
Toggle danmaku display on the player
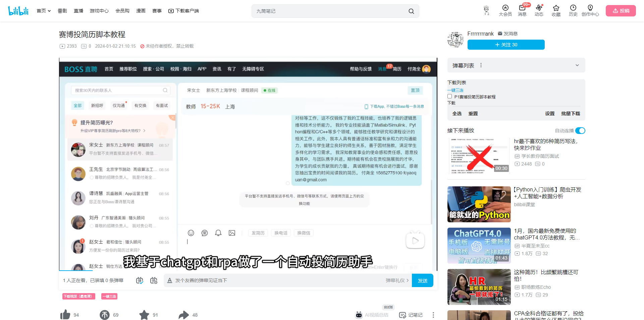140,280
